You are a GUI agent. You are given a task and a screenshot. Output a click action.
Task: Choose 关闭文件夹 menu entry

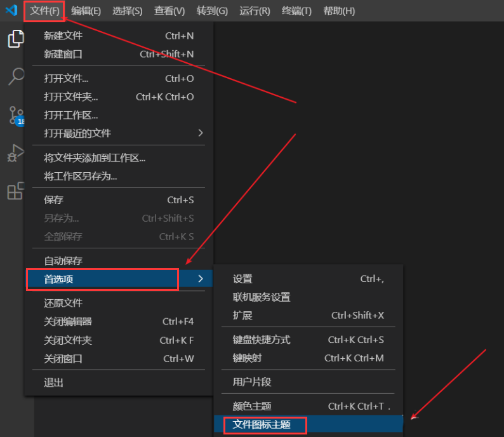click(119, 340)
